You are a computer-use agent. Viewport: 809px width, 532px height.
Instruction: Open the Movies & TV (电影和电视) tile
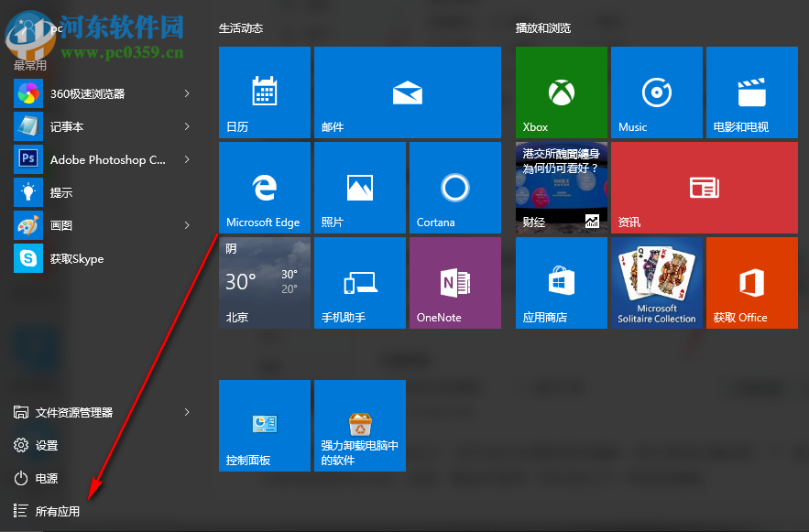click(x=752, y=92)
